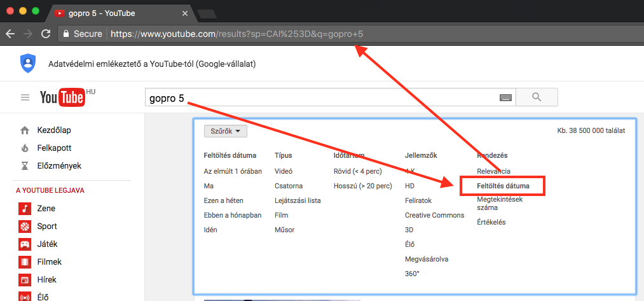This screenshot has width=644, height=301.
Task: Open Felkapott trending in sidebar
Action: (53, 148)
